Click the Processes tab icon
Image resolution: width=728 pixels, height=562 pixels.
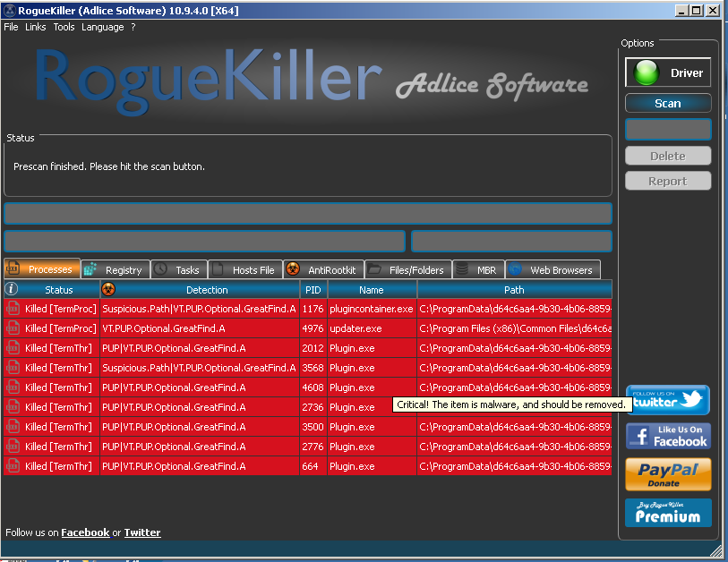click(12, 268)
